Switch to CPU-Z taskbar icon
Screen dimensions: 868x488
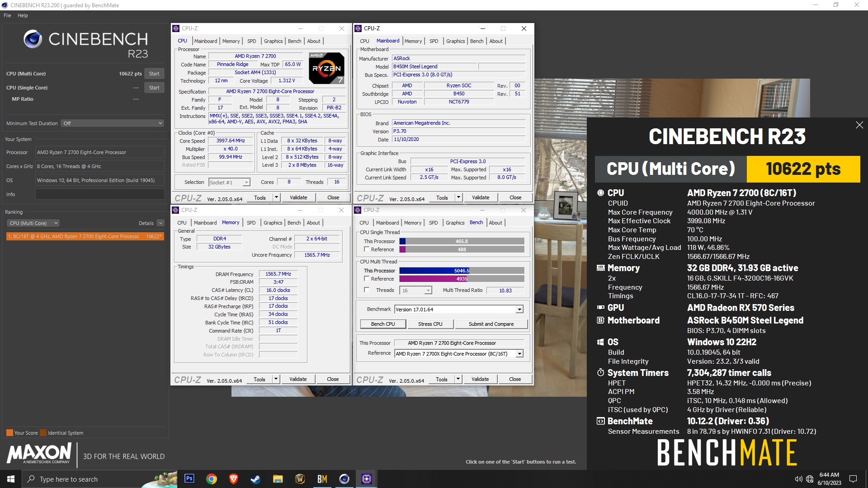[x=367, y=479]
